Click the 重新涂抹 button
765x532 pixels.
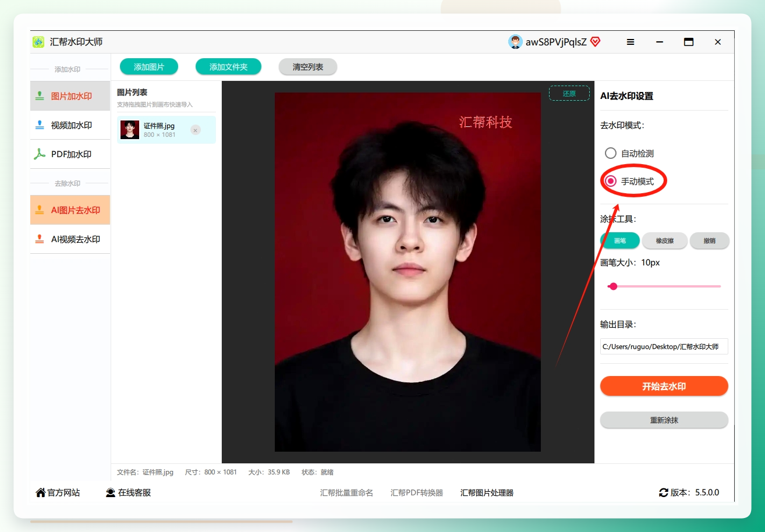point(664,420)
